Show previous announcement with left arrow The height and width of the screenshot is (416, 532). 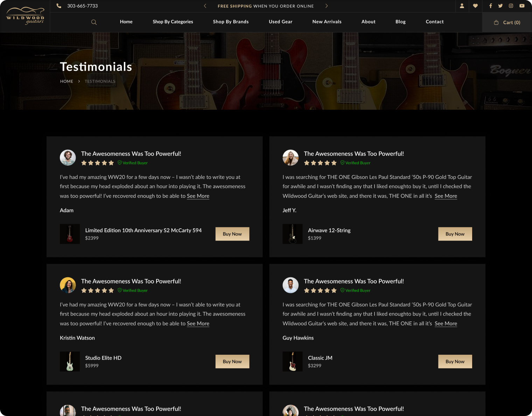[205, 6]
